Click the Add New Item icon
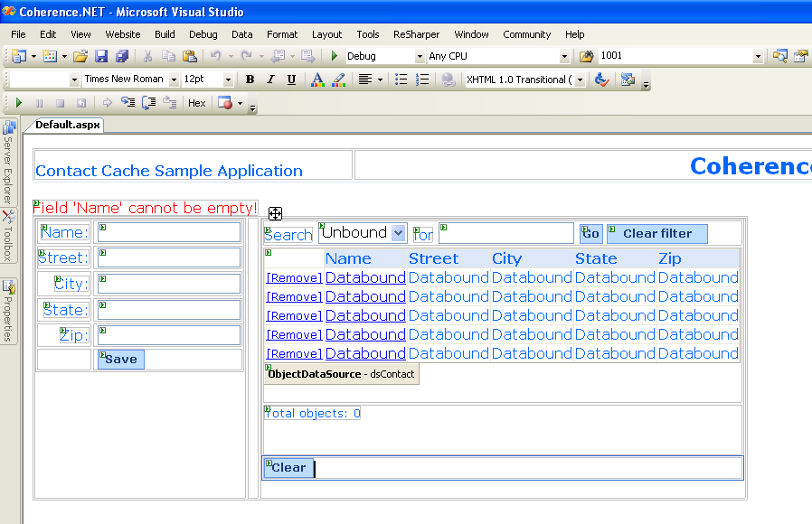The width and height of the screenshot is (812, 524). 50,56
